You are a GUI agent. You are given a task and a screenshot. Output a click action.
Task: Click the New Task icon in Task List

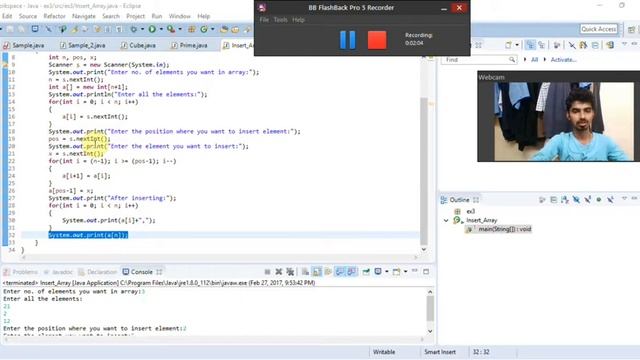(508, 45)
